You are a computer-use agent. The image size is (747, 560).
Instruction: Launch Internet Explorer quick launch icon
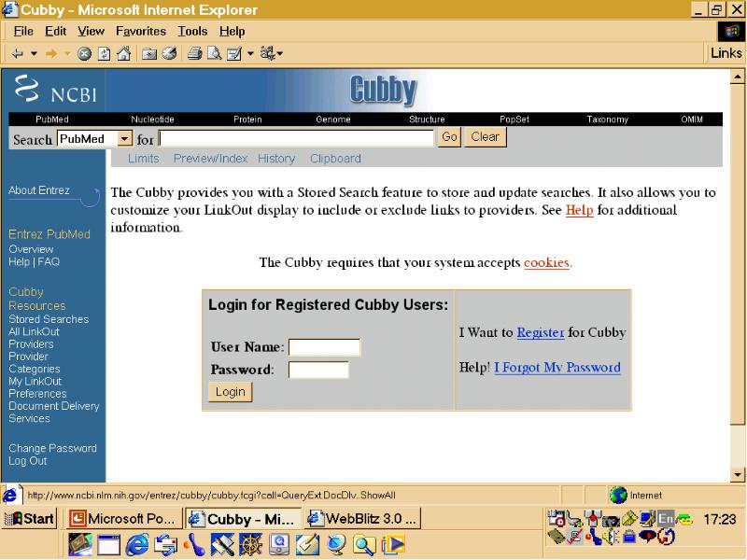pyautogui.click(x=137, y=544)
